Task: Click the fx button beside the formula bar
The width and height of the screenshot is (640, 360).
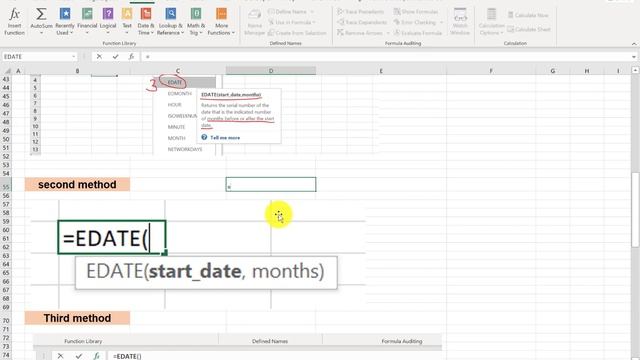Action: click(131, 57)
